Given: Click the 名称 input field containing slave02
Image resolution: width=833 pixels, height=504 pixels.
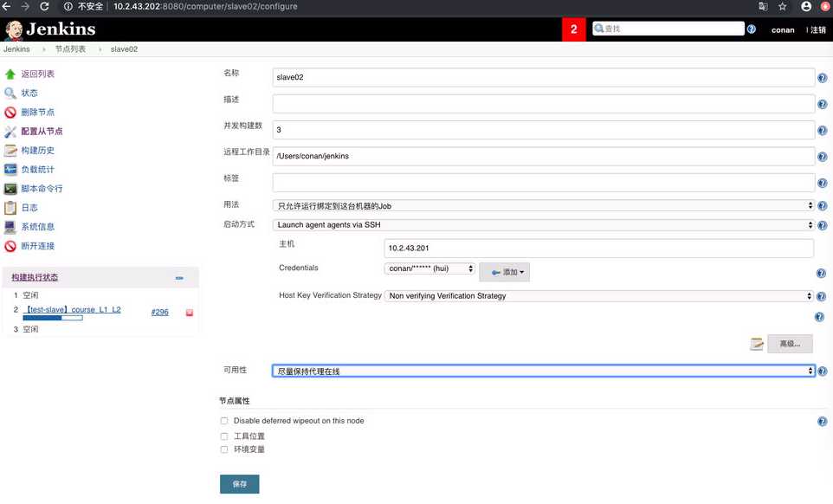Looking at the screenshot, I should pos(544,78).
